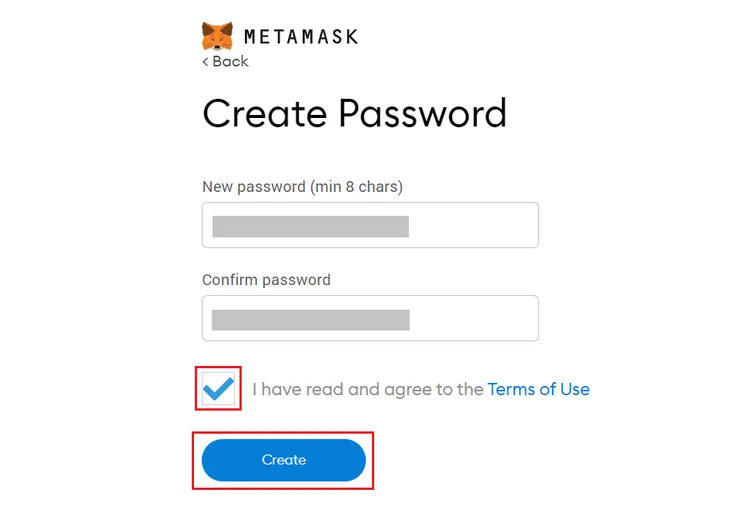Click the MetaMask fox logo
Viewport: 740px width, 514px height.
coord(218,36)
